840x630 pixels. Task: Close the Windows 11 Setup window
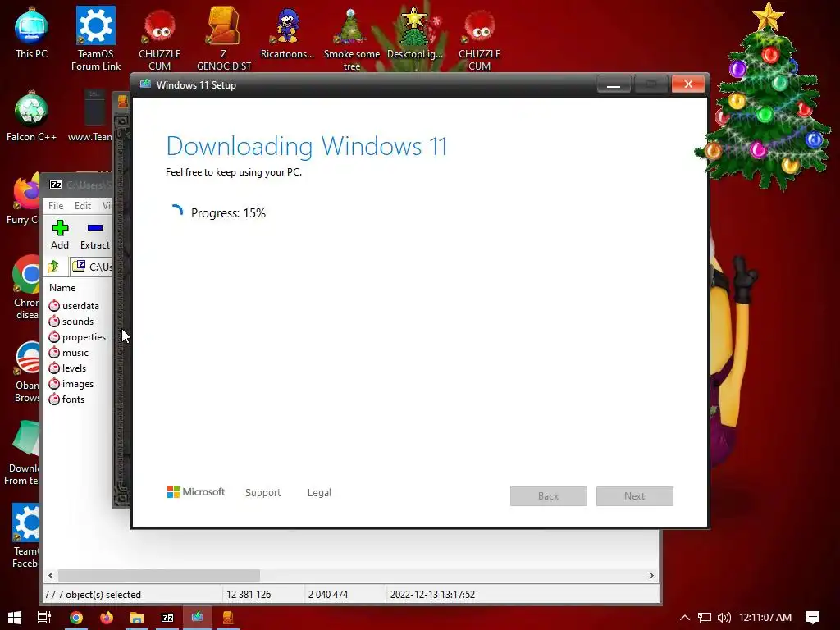click(x=688, y=84)
